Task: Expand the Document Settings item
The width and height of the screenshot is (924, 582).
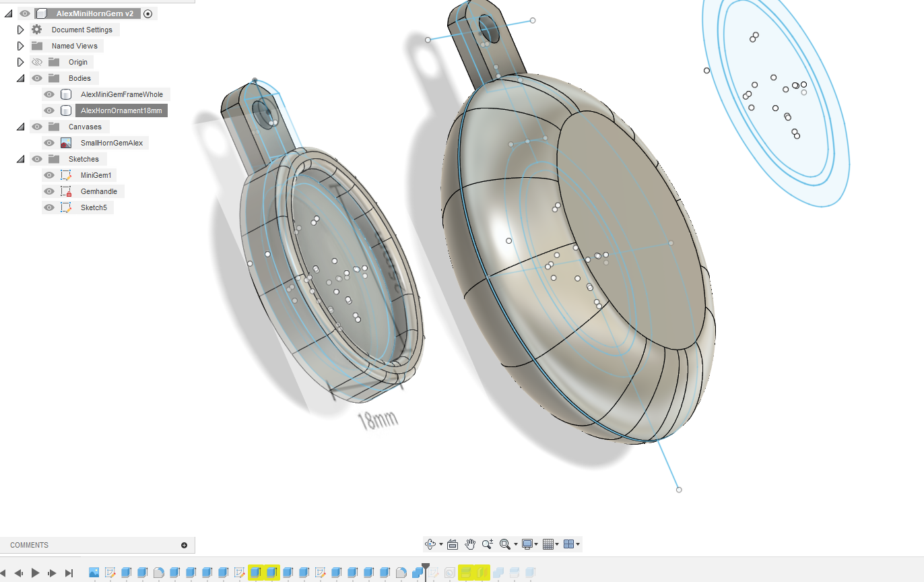Action: click(x=20, y=30)
